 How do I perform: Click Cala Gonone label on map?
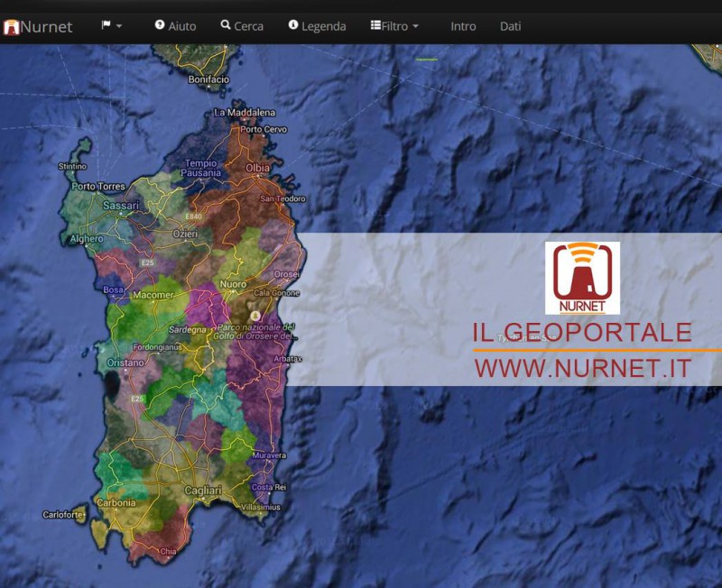click(276, 292)
